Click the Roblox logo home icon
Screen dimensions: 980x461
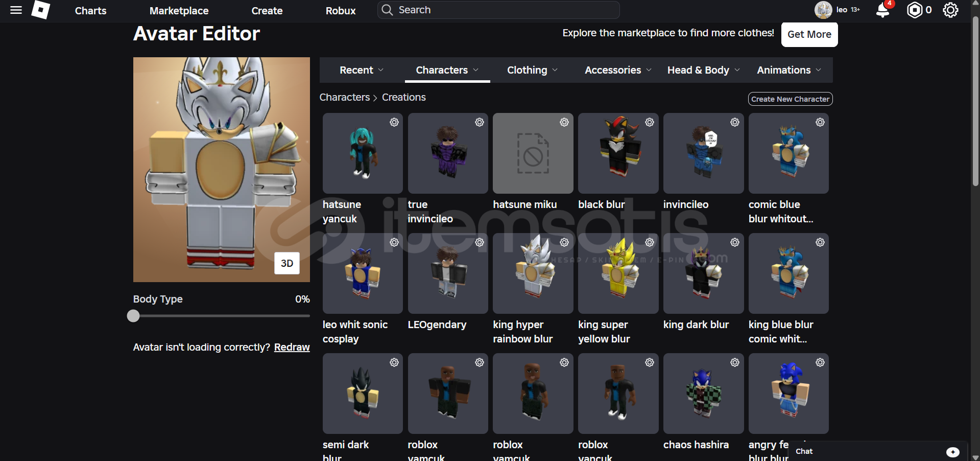point(40,10)
